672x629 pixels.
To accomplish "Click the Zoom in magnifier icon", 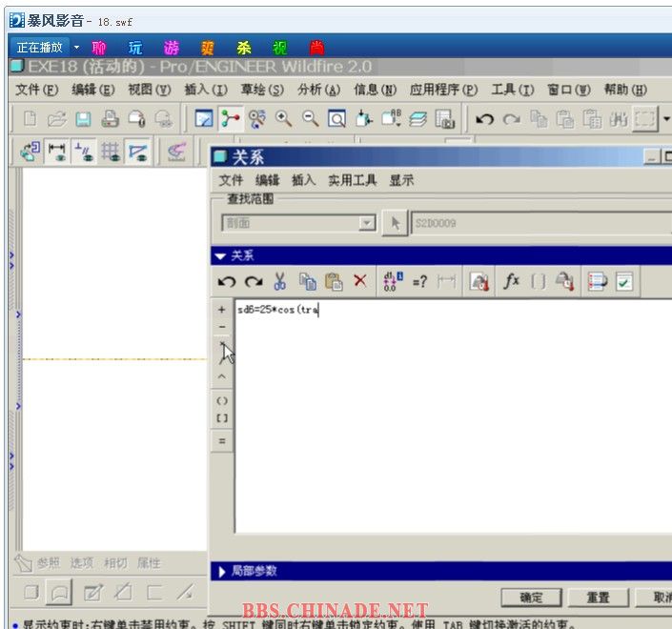I will point(284,119).
